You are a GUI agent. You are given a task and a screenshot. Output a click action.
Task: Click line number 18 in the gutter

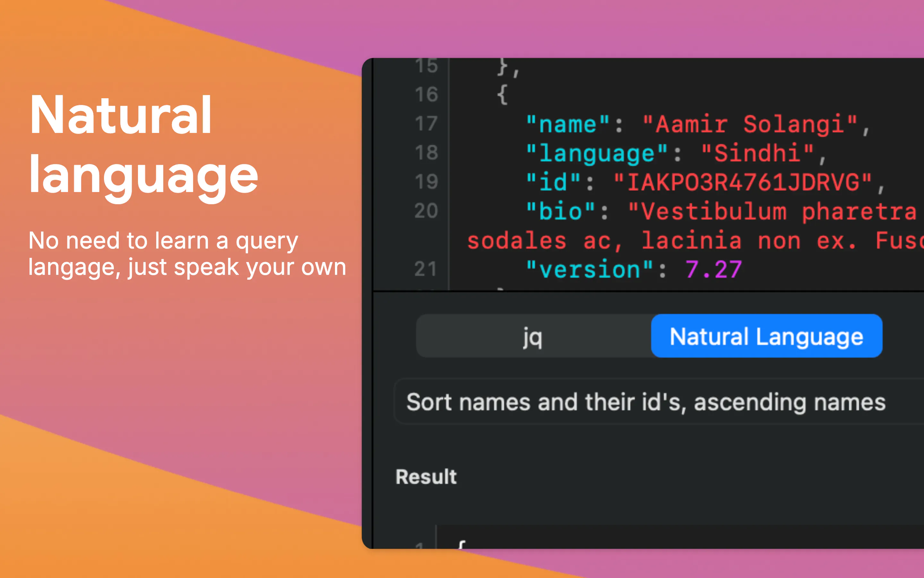[426, 153]
